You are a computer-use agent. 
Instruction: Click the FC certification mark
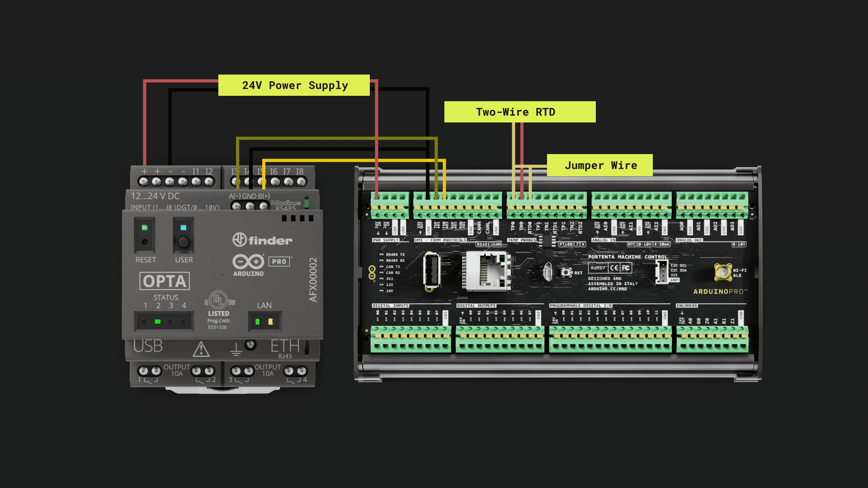626,268
